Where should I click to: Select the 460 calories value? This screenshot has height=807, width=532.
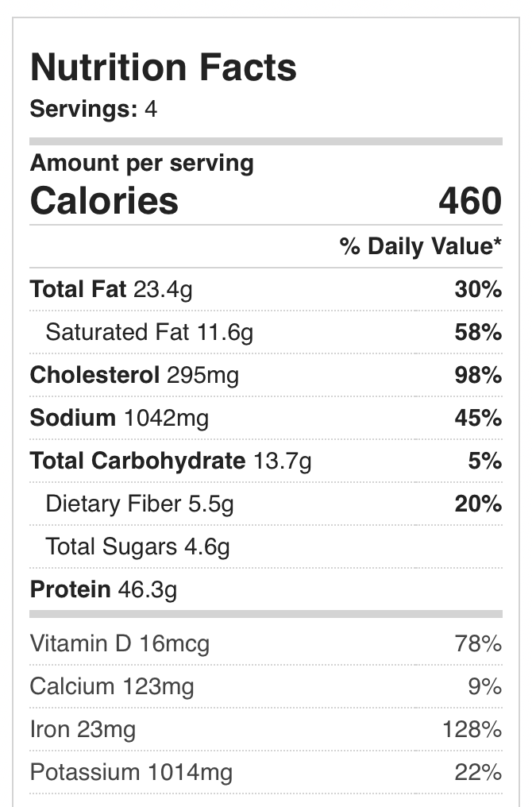click(470, 201)
